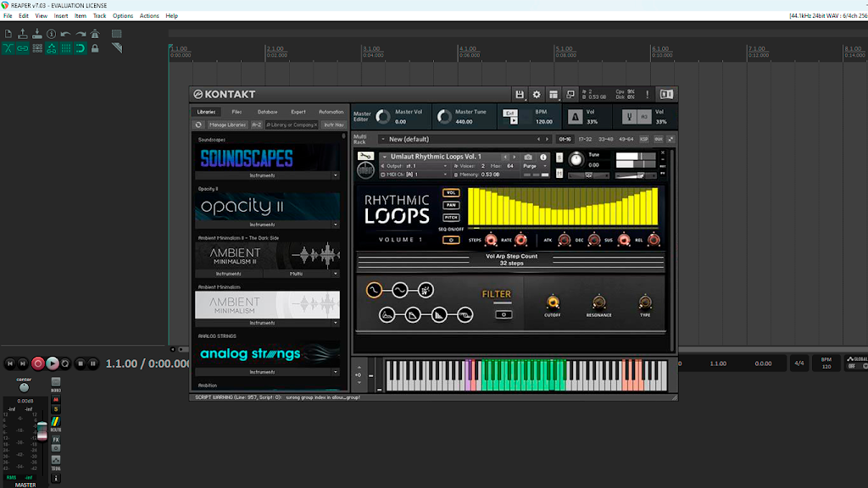Click the wrench edit icon for instrument
The image size is (868, 488).
(365, 157)
